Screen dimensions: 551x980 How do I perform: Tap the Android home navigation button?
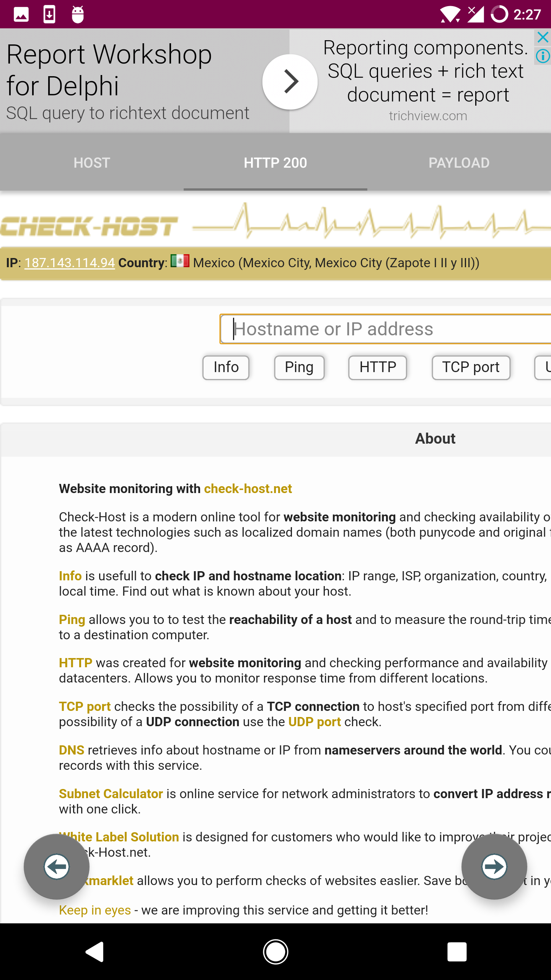coord(275,952)
